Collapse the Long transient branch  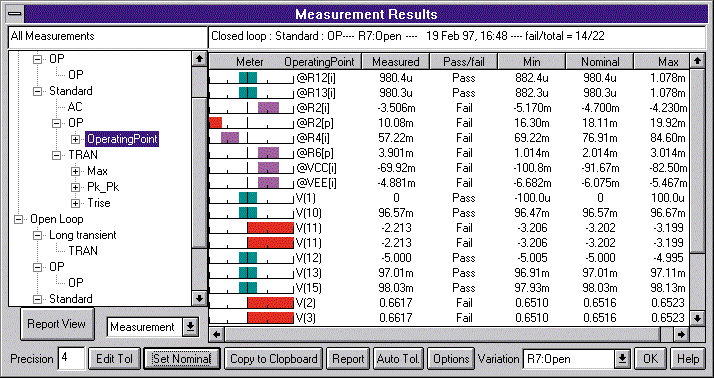point(37,235)
